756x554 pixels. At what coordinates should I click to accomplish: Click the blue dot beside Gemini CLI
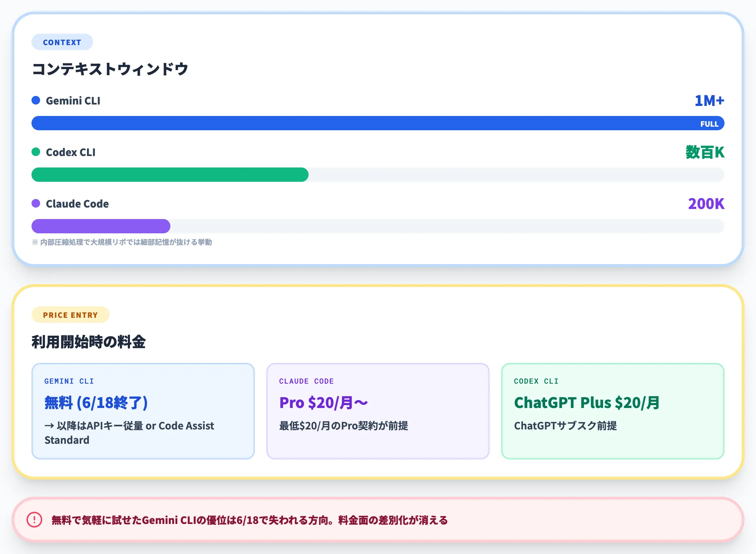[36, 100]
